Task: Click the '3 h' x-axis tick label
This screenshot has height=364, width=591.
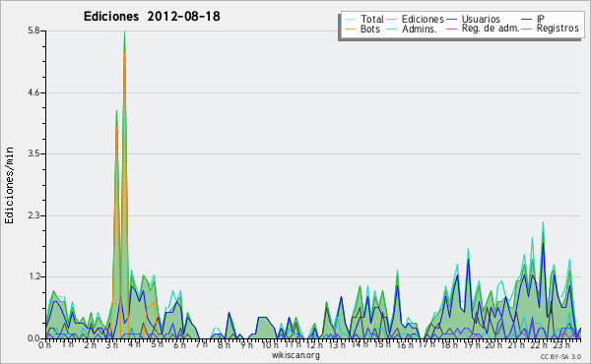Action: point(112,345)
